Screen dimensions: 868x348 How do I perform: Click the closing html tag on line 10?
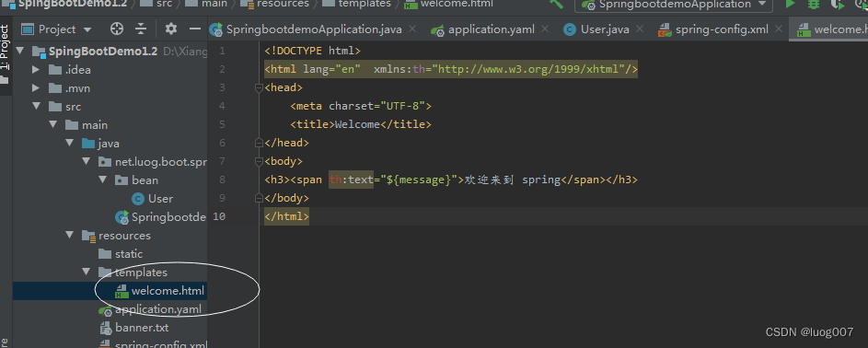pyautogui.click(x=287, y=216)
